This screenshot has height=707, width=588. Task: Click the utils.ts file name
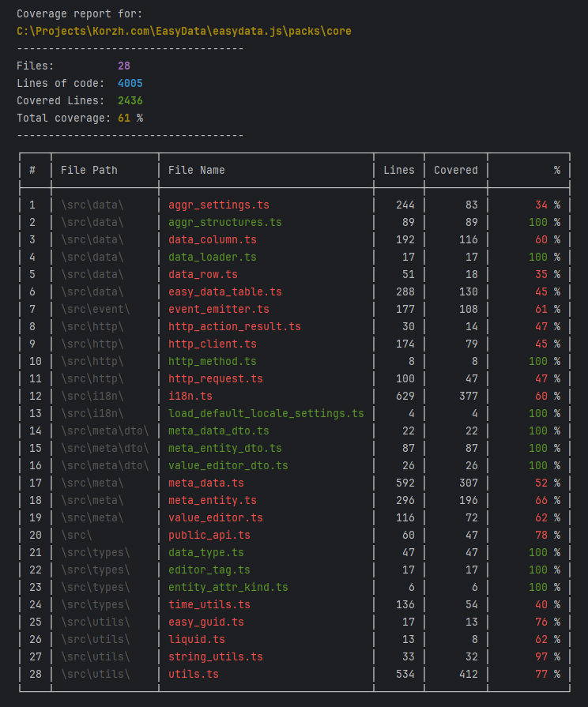click(194, 674)
